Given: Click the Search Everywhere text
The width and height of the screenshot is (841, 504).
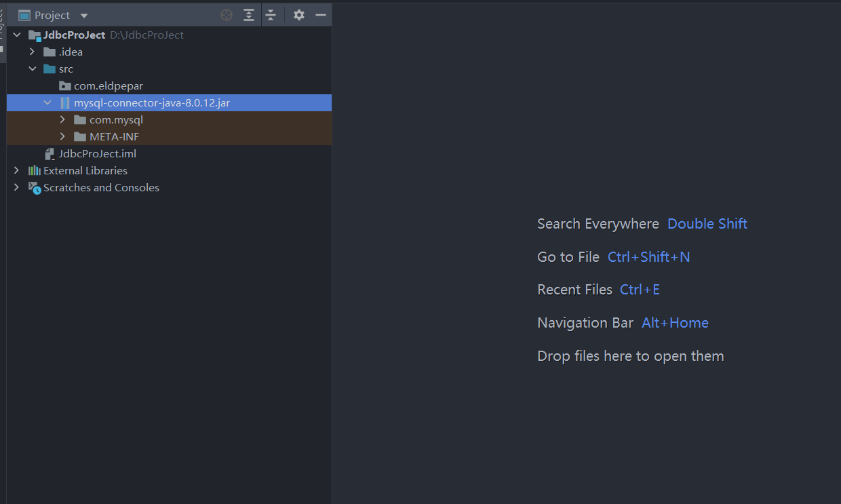Looking at the screenshot, I should click(598, 223).
